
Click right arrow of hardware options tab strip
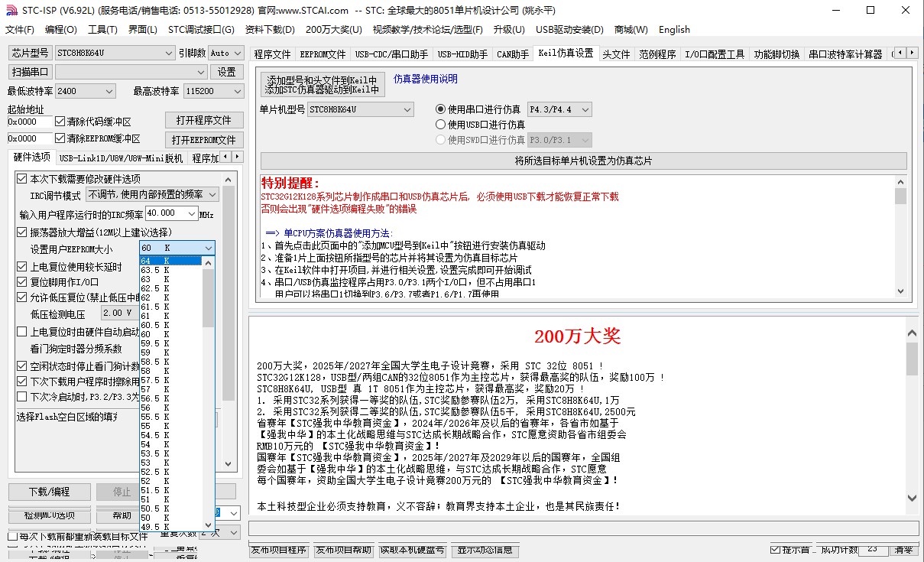pyautogui.click(x=237, y=158)
